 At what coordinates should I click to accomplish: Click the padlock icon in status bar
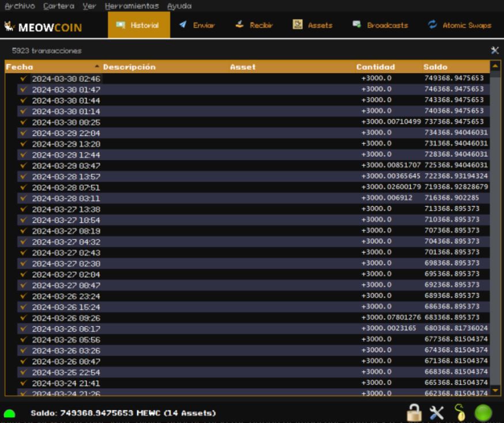(x=414, y=412)
